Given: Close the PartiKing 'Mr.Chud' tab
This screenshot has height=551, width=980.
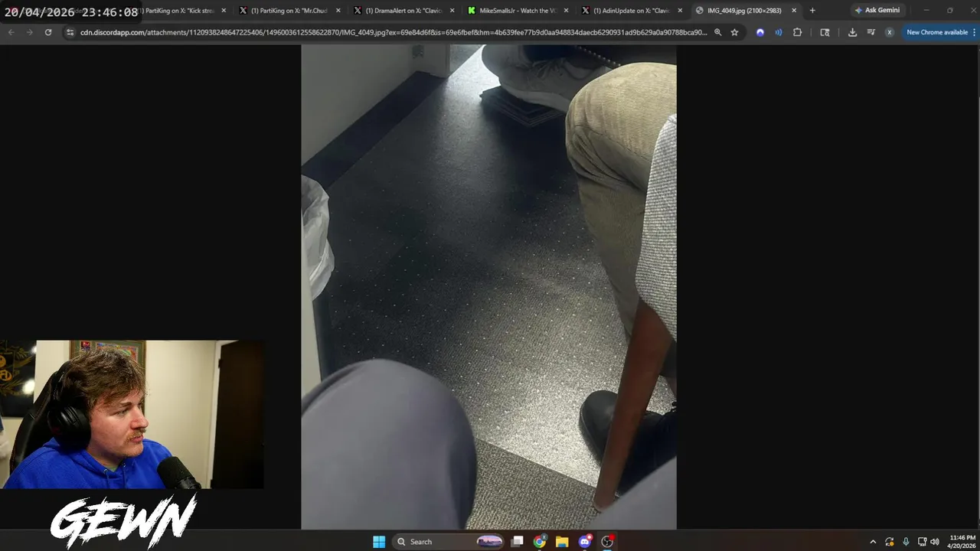Looking at the screenshot, I should tap(338, 11).
